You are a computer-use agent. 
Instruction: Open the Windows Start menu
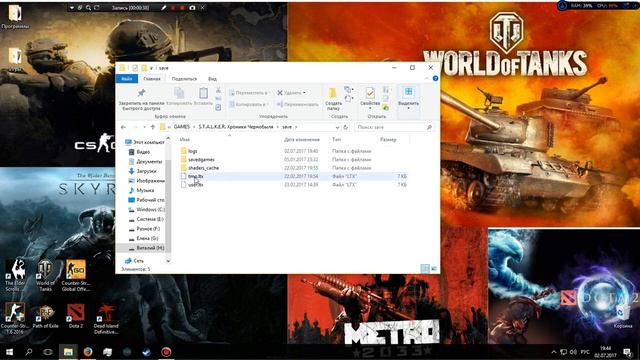9,351
